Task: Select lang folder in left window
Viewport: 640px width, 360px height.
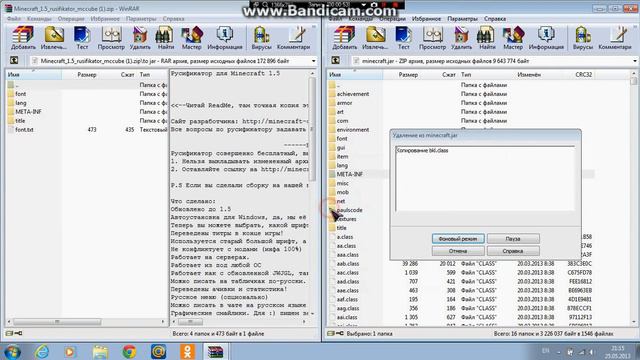Action: pos(21,103)
